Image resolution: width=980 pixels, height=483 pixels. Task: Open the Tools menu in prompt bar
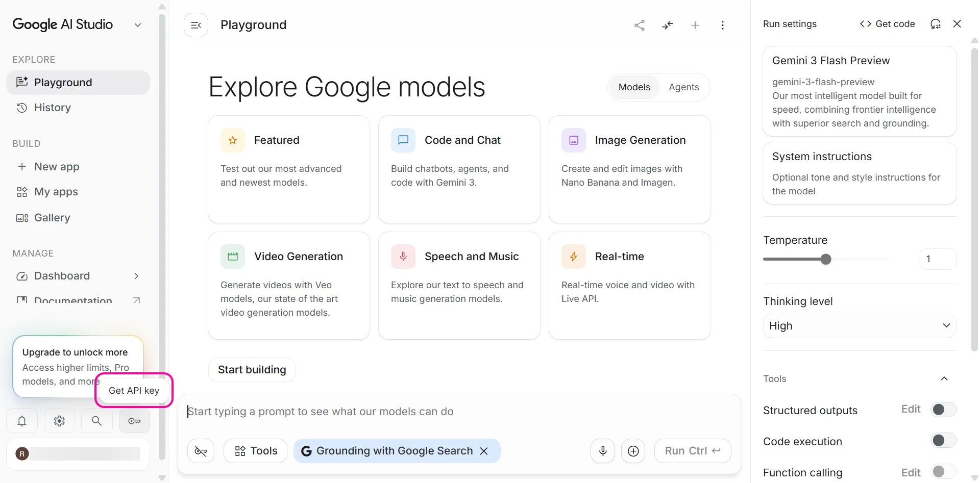coord(256,451)
